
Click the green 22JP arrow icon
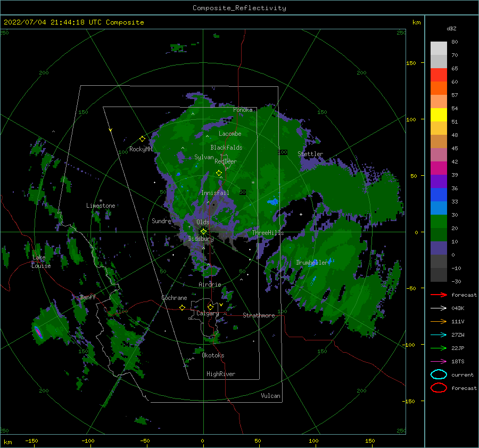click(x=439, y=348)
